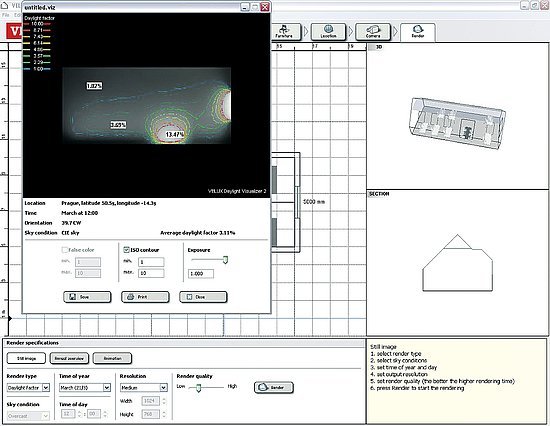Viewport: 550px width, 426px height.
Task: Click the Save button with disk icon
Action: 87,297
